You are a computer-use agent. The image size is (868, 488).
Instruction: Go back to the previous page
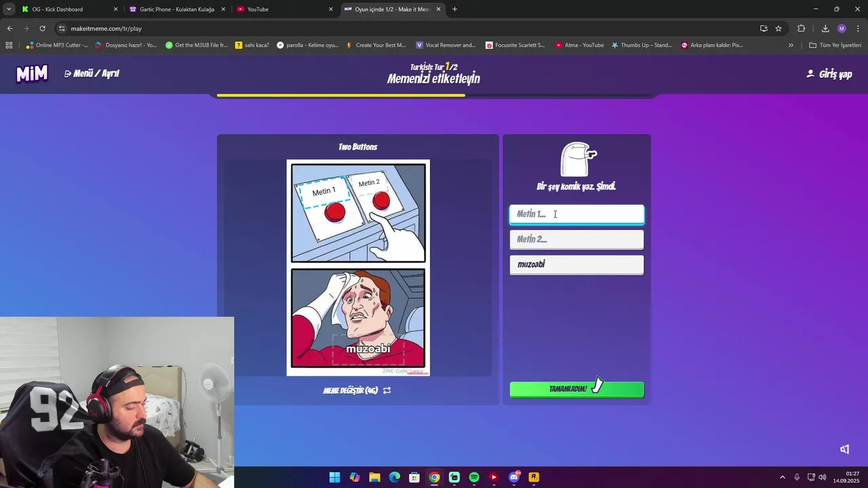coord(9,28)
